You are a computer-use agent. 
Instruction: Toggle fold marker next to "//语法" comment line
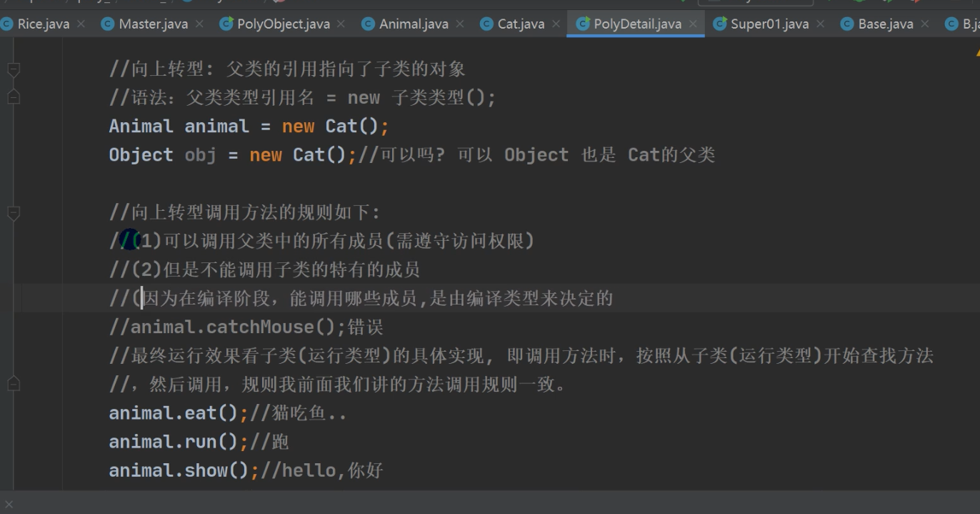pos(13,97)
